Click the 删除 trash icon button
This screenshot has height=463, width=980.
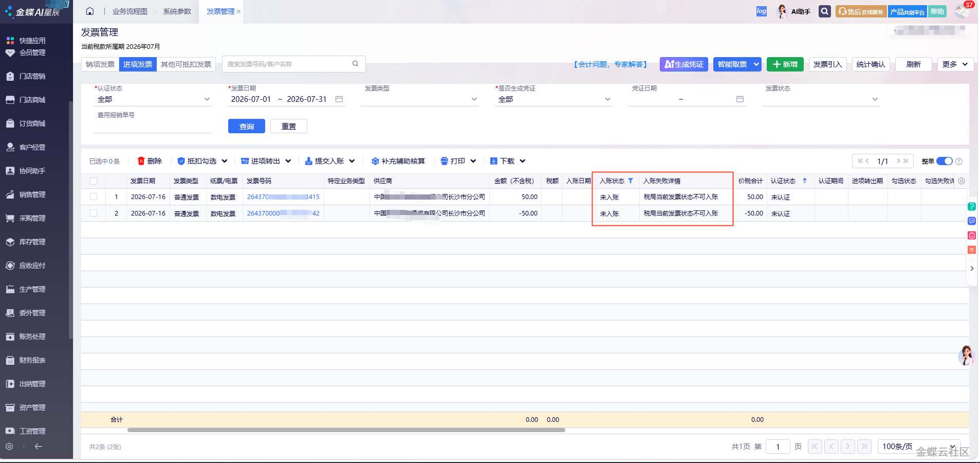click(x=150, y=161)
